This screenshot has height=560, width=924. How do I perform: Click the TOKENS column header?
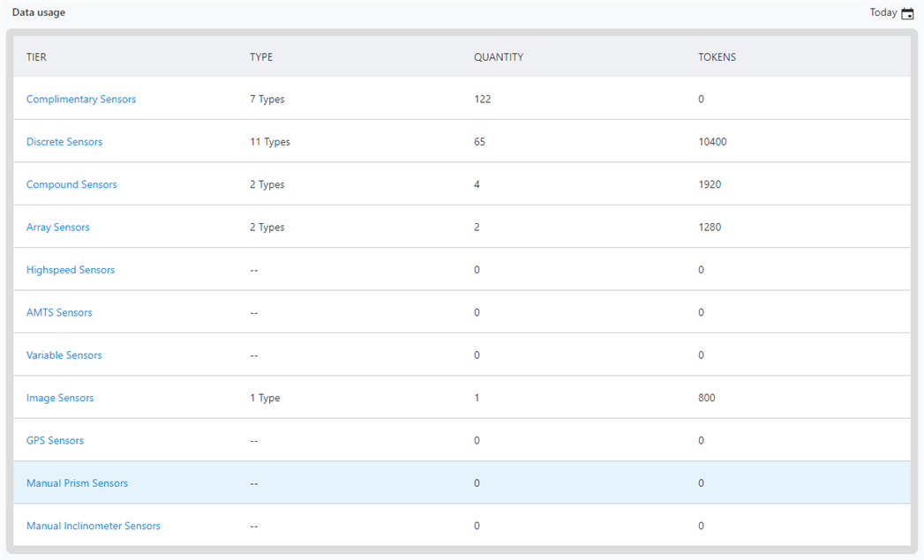(x=717, y=57)
